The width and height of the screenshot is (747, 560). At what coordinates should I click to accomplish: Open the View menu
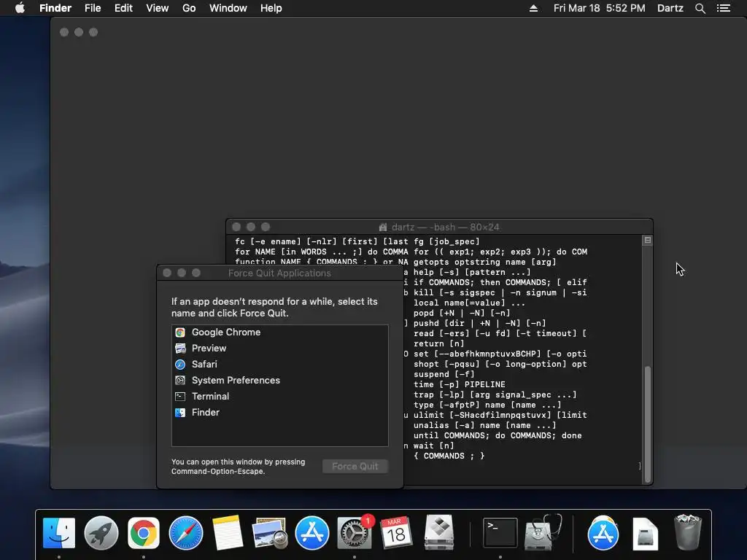[x=158, y=8]
